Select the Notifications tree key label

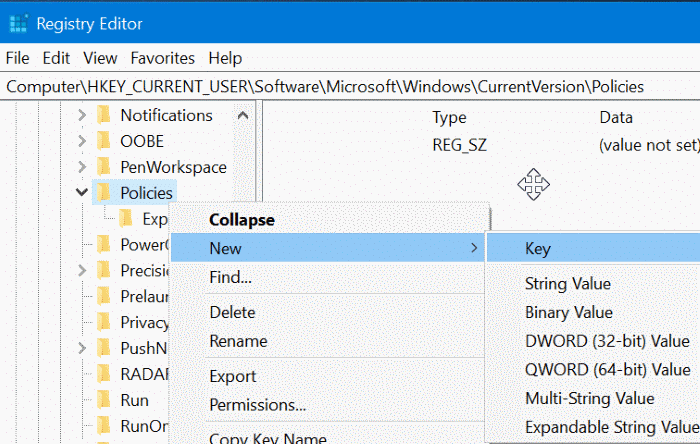[x=167, y=115]
